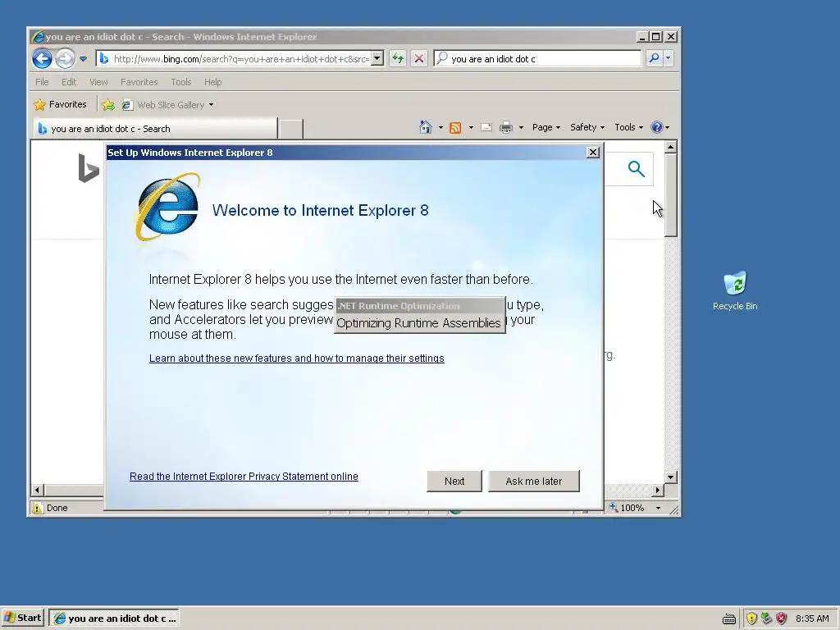The width and height of the screenshot is (840, 630).
Task: Click the Internet Explorer taskbar button
Action: pyautogui.click(x=114, y=619)
